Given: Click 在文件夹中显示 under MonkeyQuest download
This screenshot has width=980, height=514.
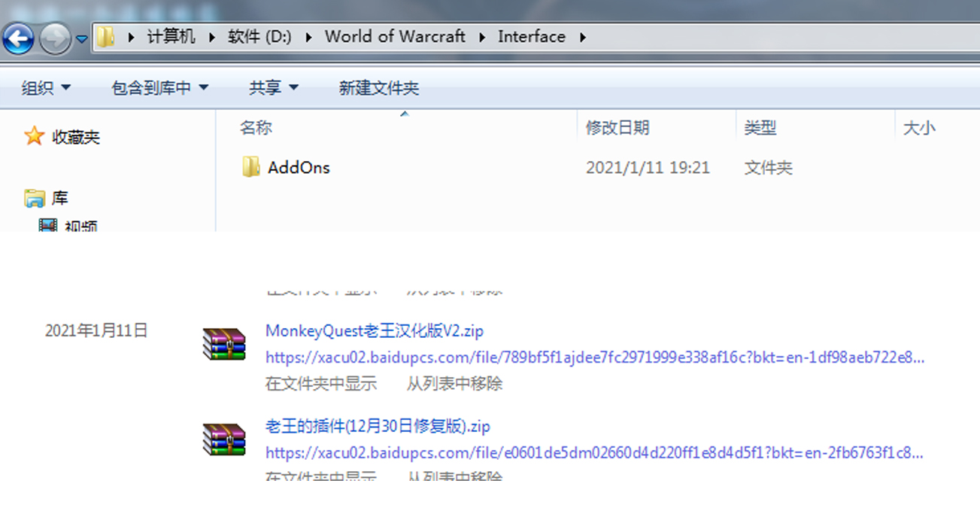Looking at the screenshot, I should 321,383.
